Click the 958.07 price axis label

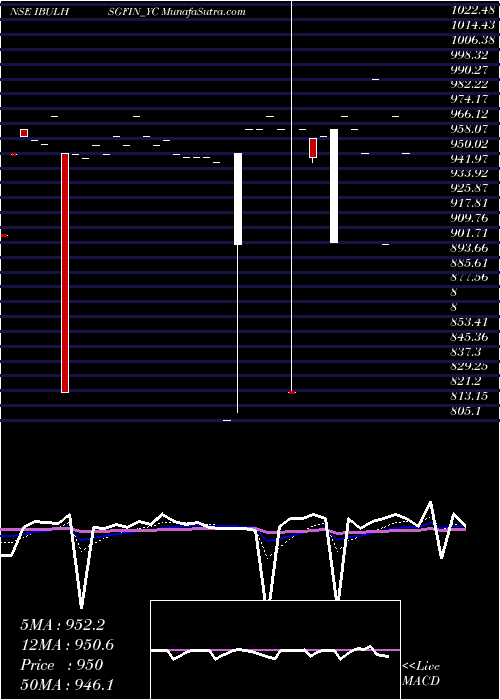[469, 129]
